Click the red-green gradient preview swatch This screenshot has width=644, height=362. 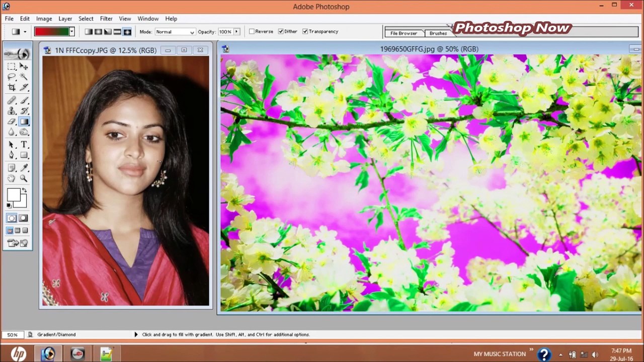coord(52,32)
